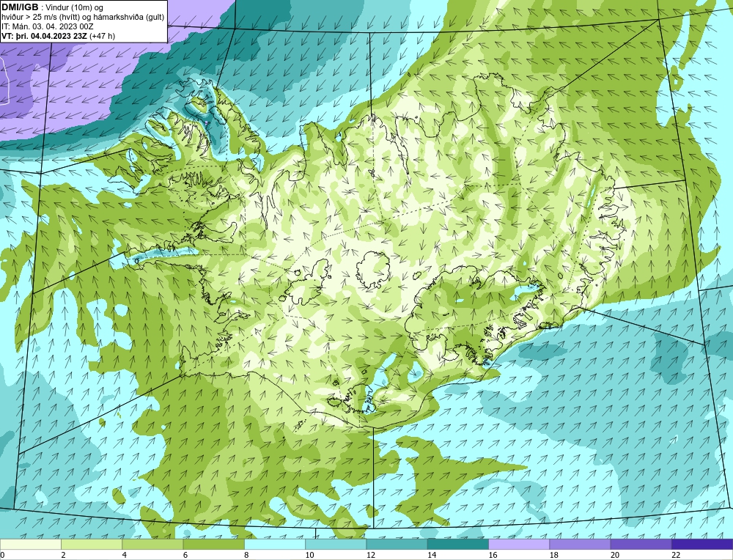Click the 16-18 m/s lavender legend swatch
Screen dimensions: 733x560
click(x=519, y=544)
